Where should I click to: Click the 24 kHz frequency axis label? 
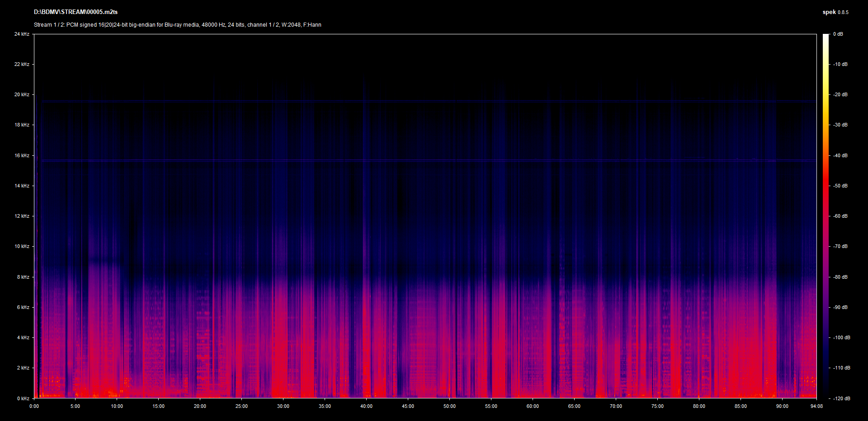pyautogui.click(x=22, y=34)
